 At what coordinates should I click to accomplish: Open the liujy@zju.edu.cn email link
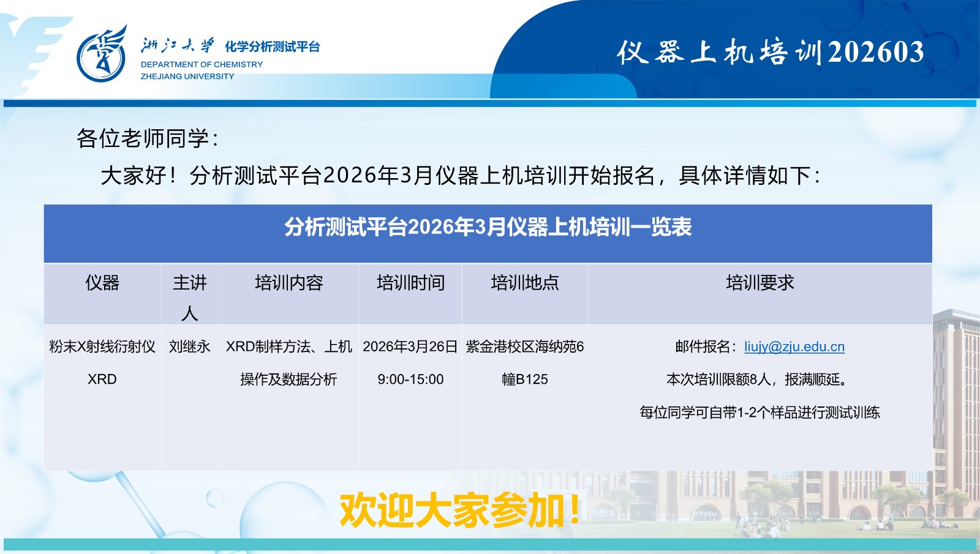click(794, 346)
